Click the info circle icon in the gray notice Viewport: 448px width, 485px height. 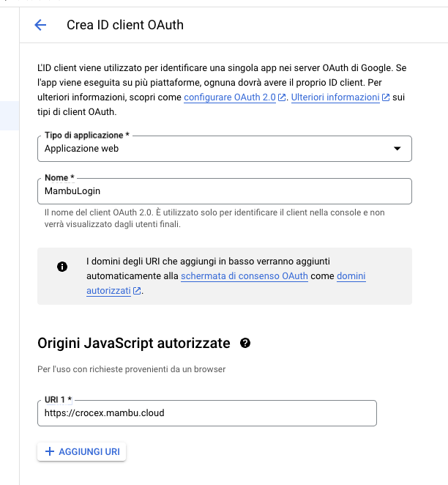pos(62,267)
